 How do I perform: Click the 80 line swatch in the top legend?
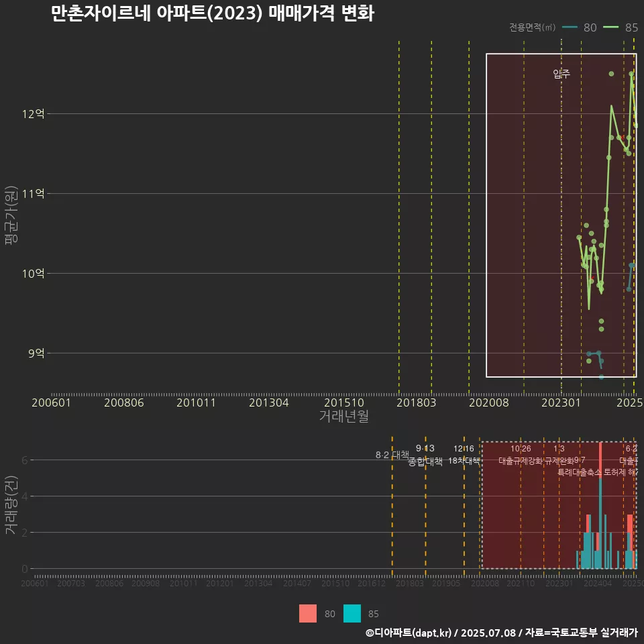(570, 27)
